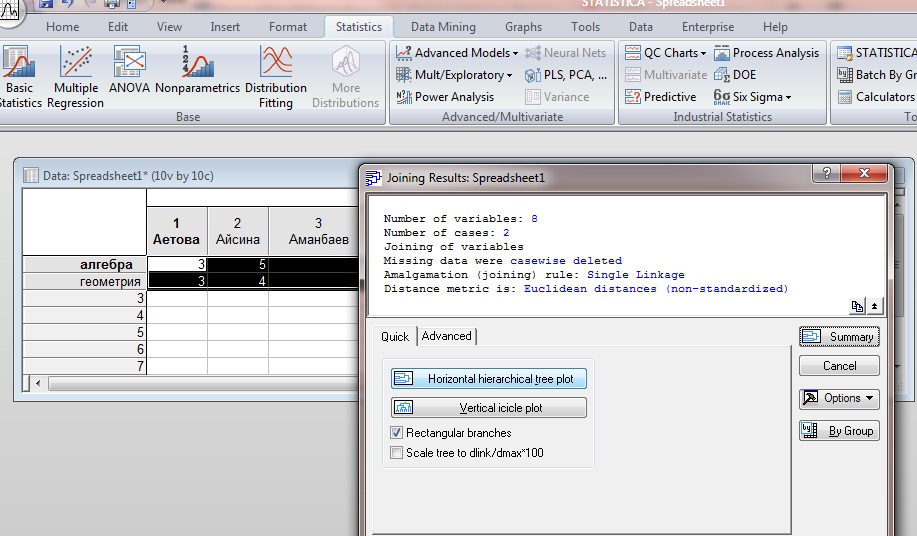
Task: Open Basic Statistics module
Action: coord(19,77)
